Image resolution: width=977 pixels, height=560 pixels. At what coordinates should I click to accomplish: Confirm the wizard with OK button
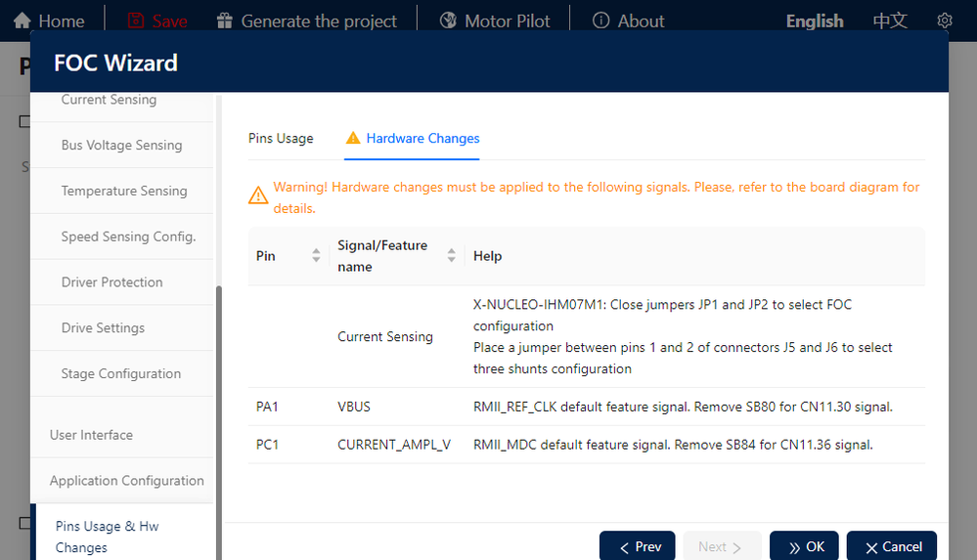tap(804, 546)
